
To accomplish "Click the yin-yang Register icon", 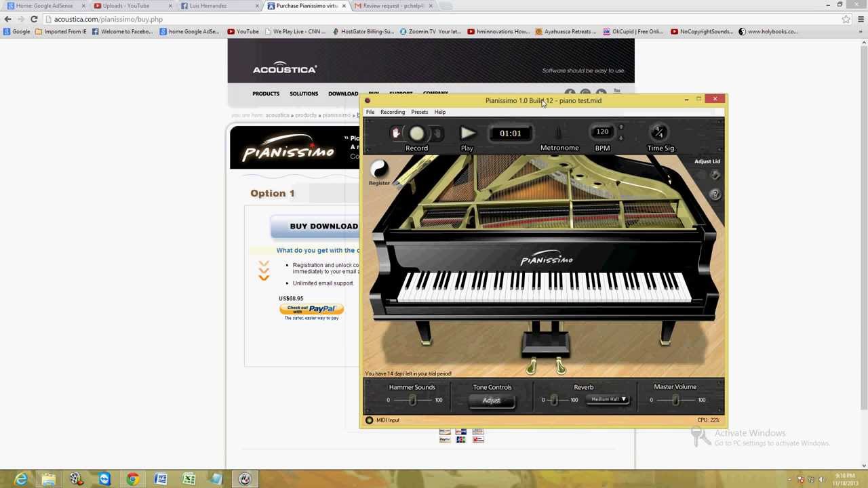I will (379, 169).
